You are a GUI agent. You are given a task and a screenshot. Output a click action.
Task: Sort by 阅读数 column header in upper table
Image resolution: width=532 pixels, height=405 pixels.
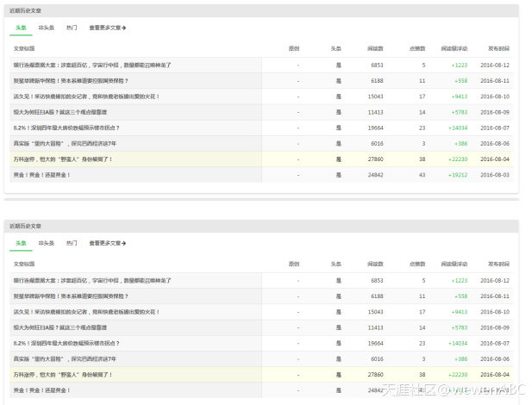pos(375,48)
